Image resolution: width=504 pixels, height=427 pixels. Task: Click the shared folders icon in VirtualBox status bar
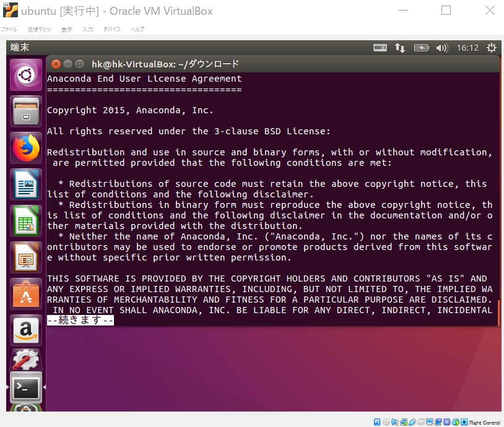(421, 422)
